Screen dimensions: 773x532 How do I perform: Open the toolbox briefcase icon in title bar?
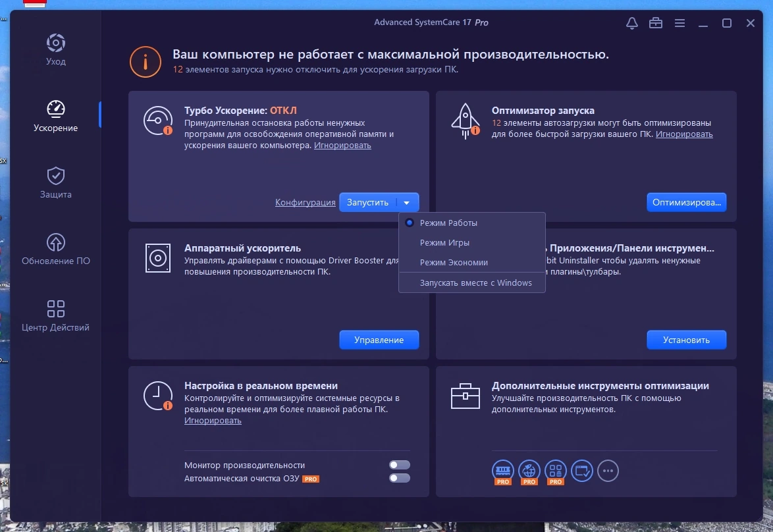tap(656, 23)
